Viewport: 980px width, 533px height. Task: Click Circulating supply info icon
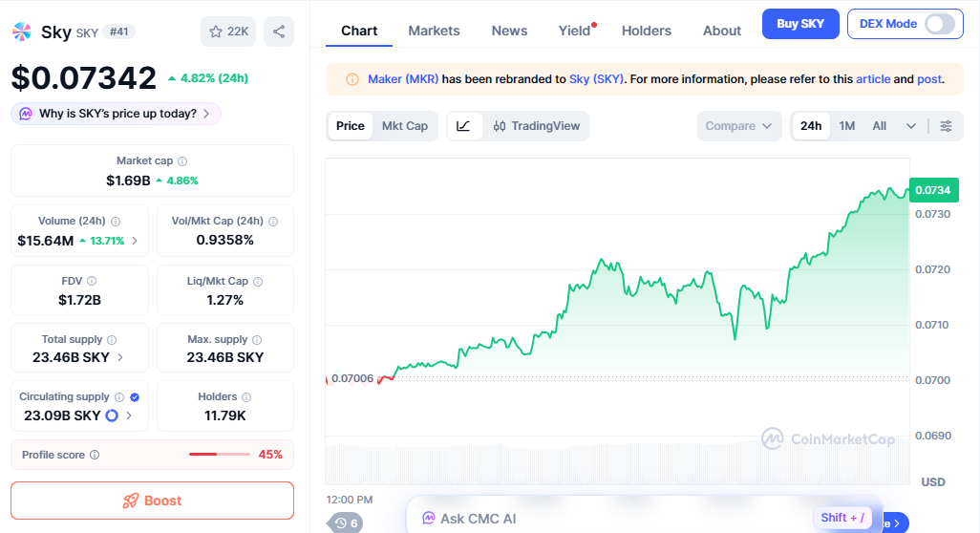(x=119, y=396)
